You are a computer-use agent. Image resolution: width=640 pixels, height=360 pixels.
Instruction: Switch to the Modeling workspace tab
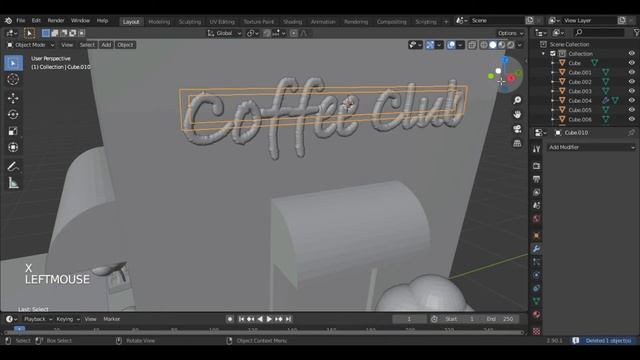[159, 22]
